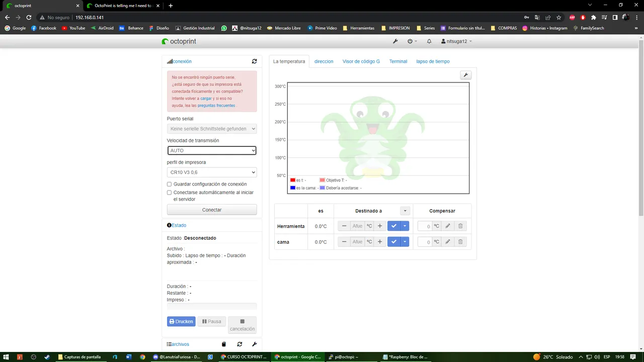Open Terminal tab
The width and height of the screenshot is (644, 362).
398,61
